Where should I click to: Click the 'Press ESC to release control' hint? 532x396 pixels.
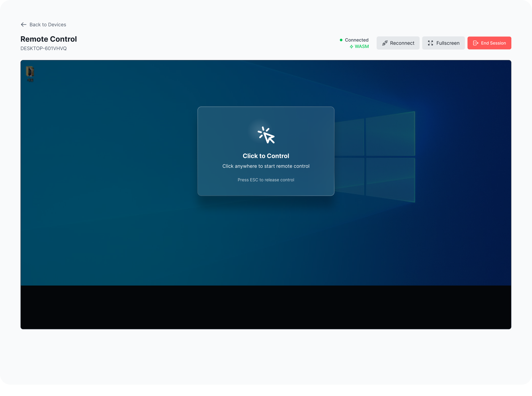(x=266, y=180)
